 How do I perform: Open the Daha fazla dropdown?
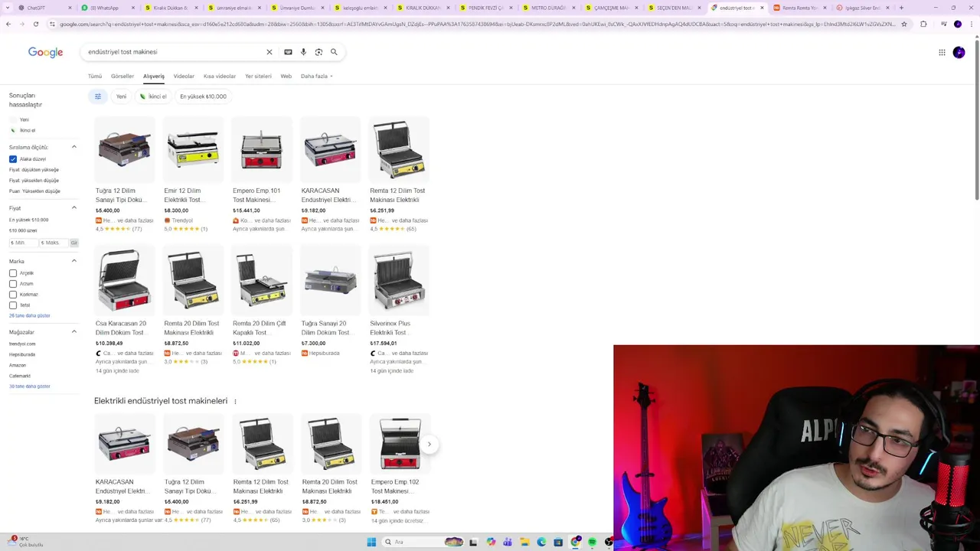click(316, 77)
